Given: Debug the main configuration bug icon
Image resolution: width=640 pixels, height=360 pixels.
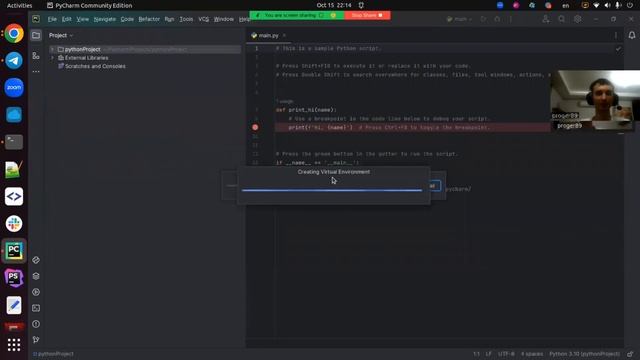Looking at the screenshot, I should point(497,19).
